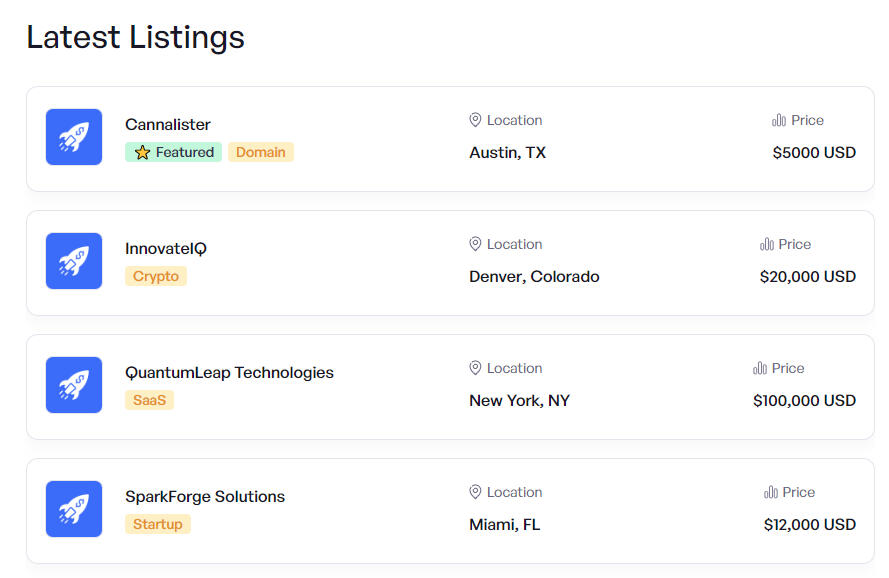
Task: Click the star icon in the Featured badge
Action: (142, 153)
